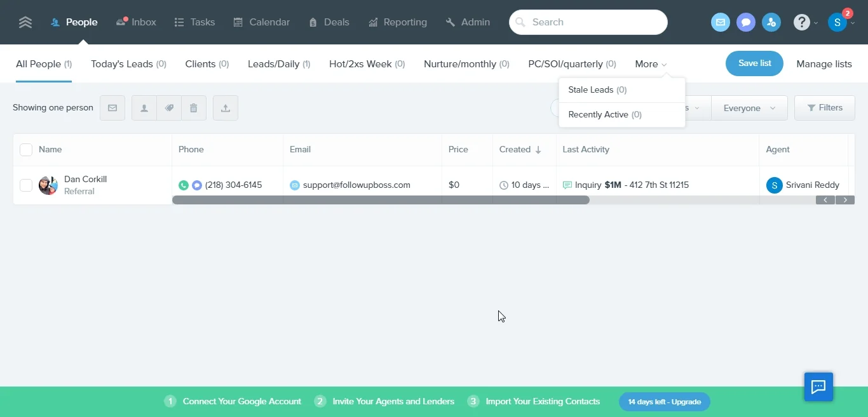
Task: Click the email icon beside support@followupboss.com
Action: pyautogui.click(x=295, y=185)
